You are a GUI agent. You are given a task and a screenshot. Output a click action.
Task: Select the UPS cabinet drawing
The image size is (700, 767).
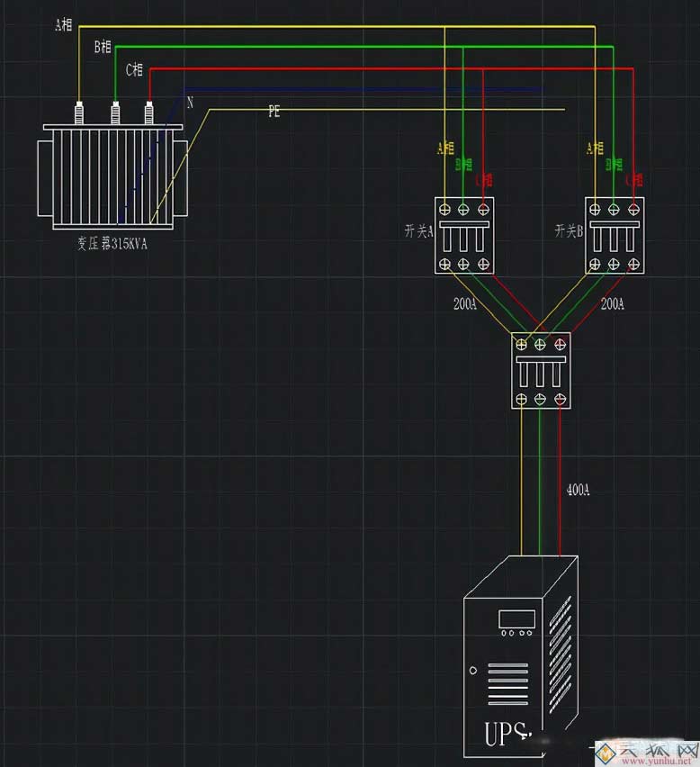pyautogui.click(x=521, y=657)
